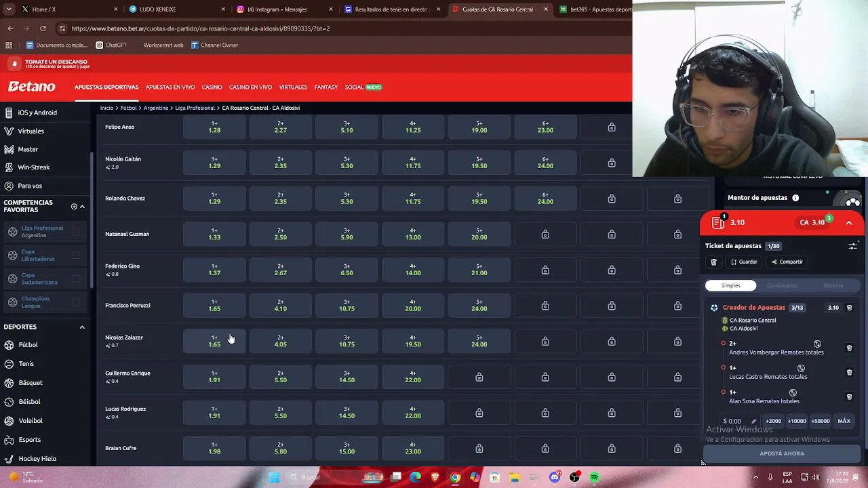Screen dimensions: 868x488
Task: Add +2000 to the stake
Action: [773, 421]
